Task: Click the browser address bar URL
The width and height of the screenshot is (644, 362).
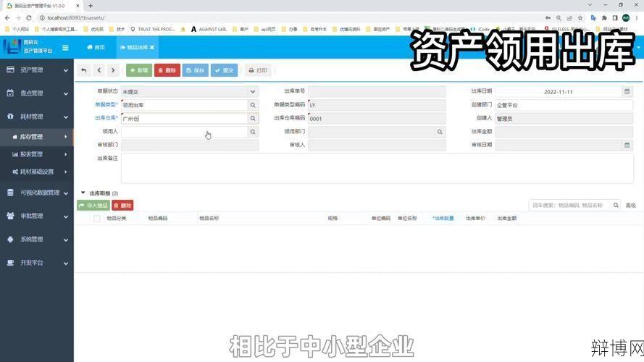Action: (x=75, y=18)
